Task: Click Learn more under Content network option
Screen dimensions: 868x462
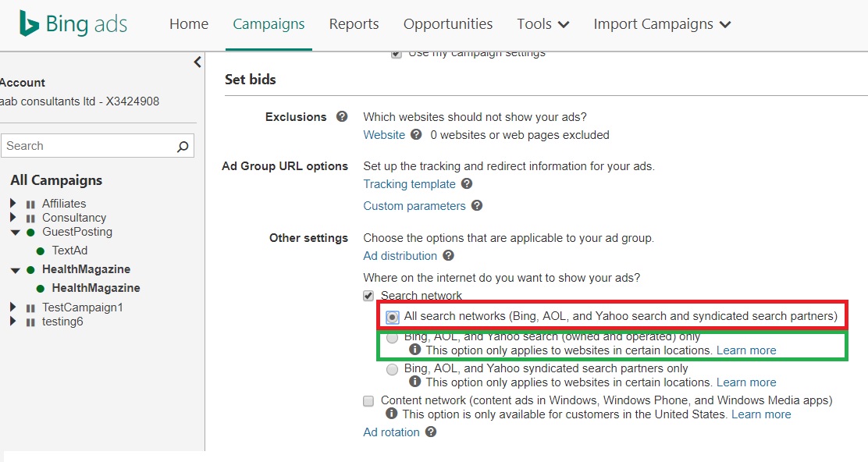Action: (761, 414)
